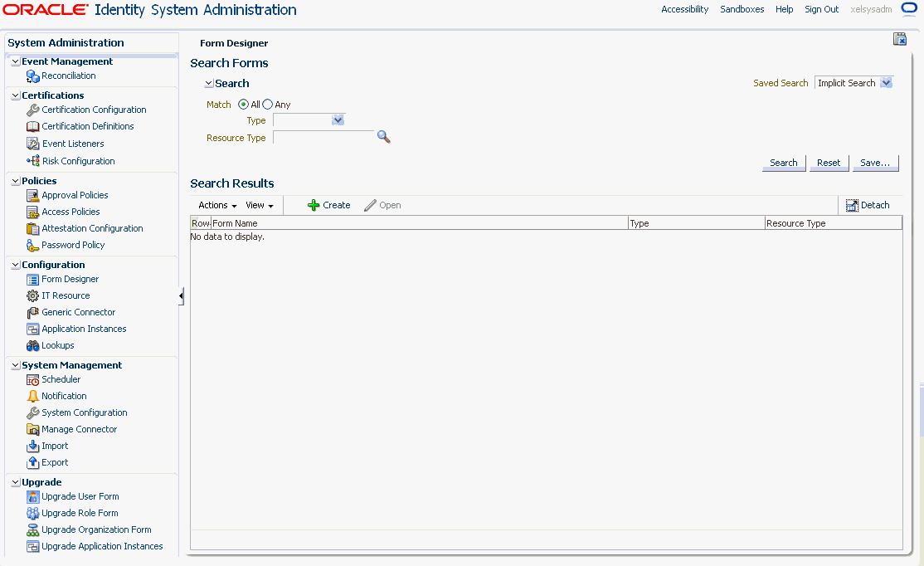The height and width of the screenshot is (566, 924).
Task: Open the Sandboxes link
Action: coord(742,9)
